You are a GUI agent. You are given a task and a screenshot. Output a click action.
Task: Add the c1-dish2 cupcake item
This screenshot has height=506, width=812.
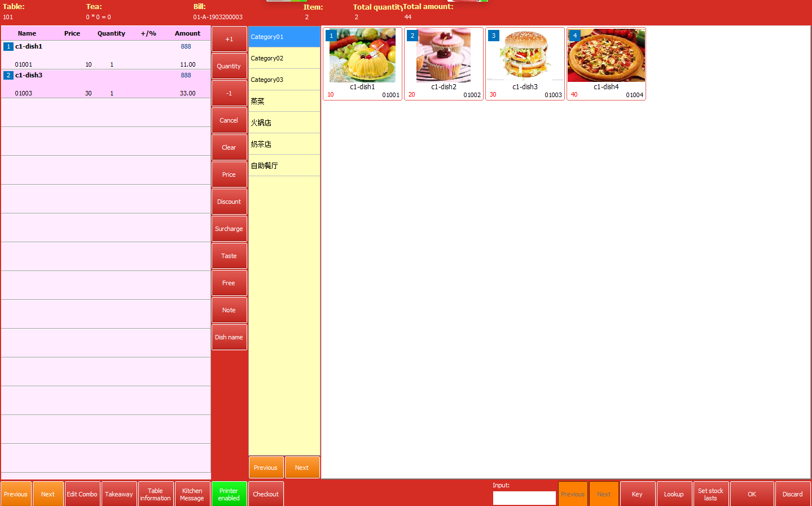444,56
